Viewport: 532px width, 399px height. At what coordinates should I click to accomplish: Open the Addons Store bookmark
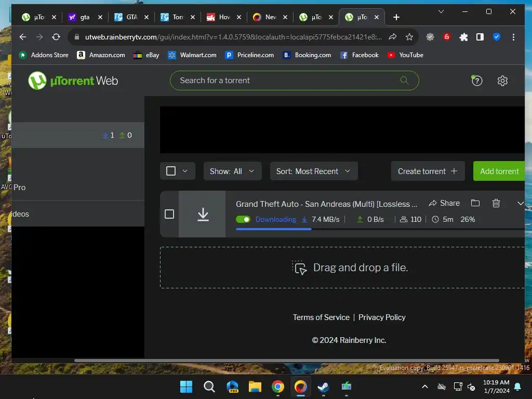click(44, 55)
